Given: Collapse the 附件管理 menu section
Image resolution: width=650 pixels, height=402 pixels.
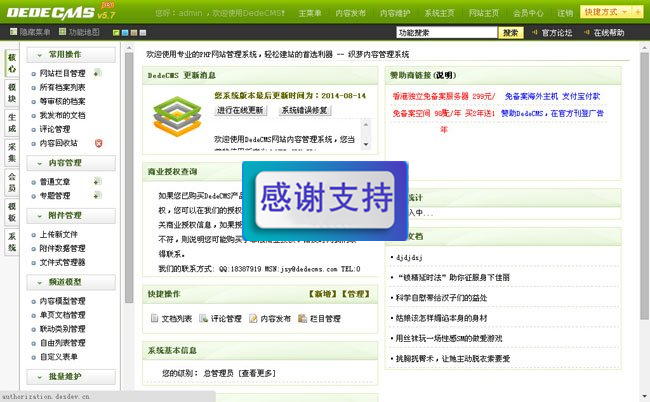Looking at the screenshot, I should click(x=71, y=216).
